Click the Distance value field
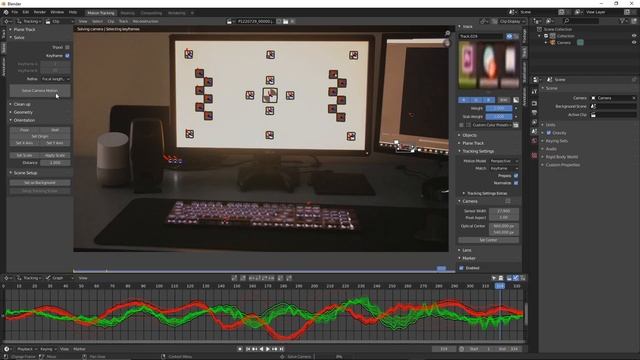Image resolution: width=640 pixels, height=360 pixels. point(55,163)
